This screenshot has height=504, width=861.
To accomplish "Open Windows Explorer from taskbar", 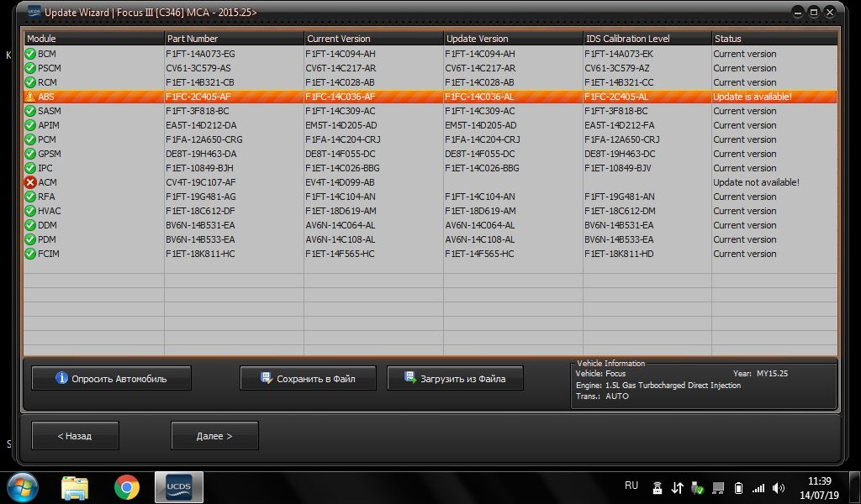I will pos(75,487).
